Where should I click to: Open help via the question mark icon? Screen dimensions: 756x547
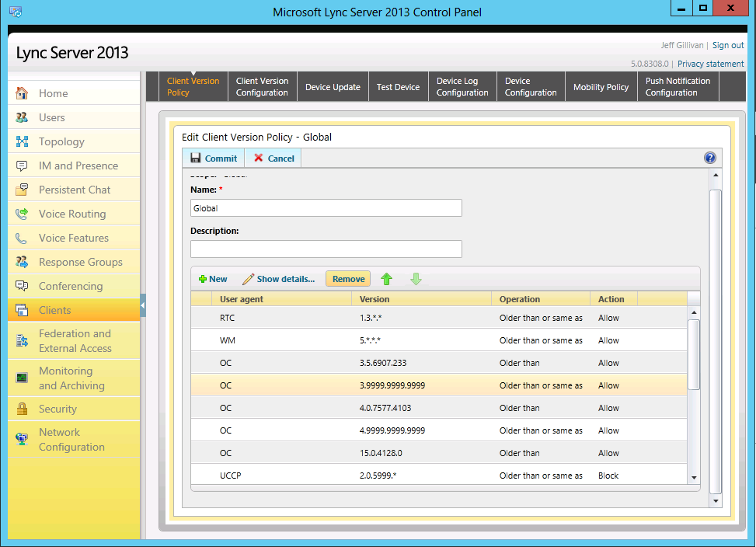pos(709,157)
